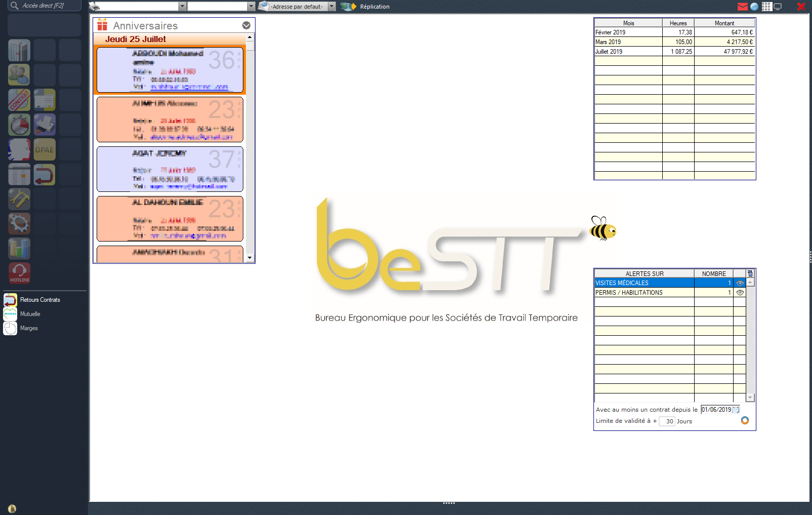Click the NOMBRE column header

(x=714, y=273)
